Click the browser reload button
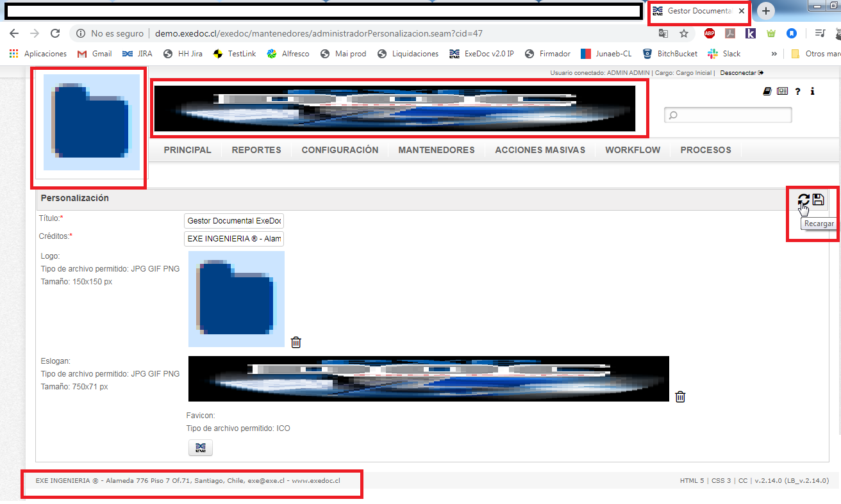841x504 pixels. pos(55,33)
